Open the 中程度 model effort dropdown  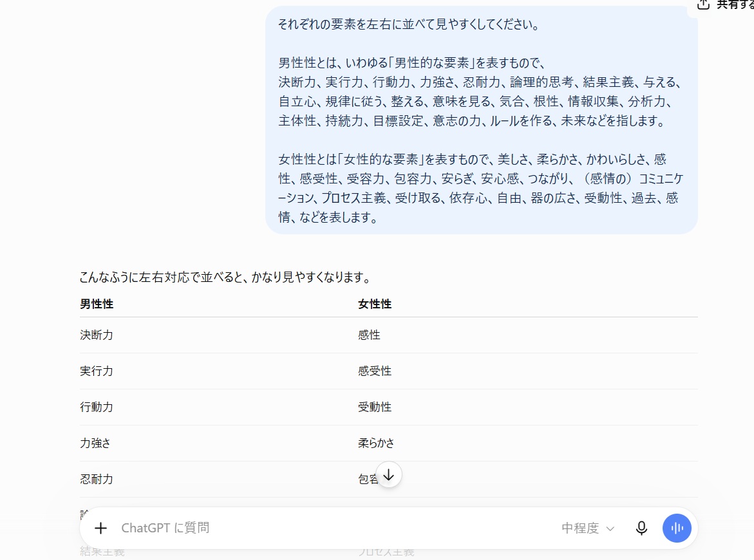(x=588, y=528)
